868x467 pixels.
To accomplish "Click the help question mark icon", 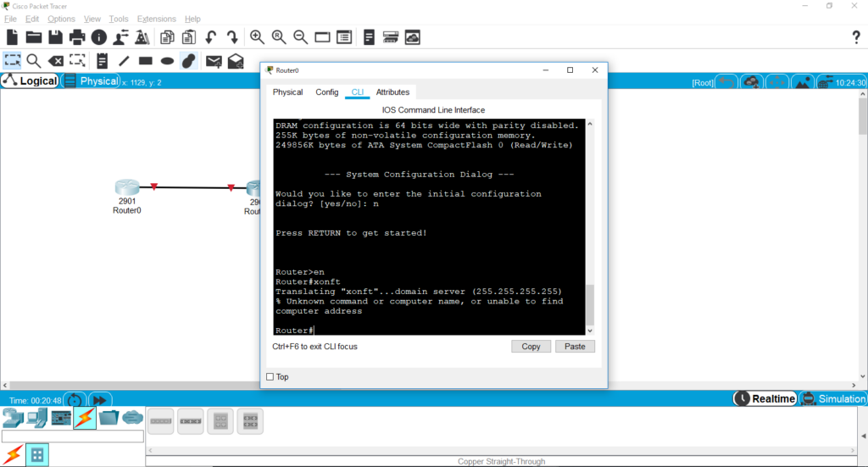I will coord(856,37).
